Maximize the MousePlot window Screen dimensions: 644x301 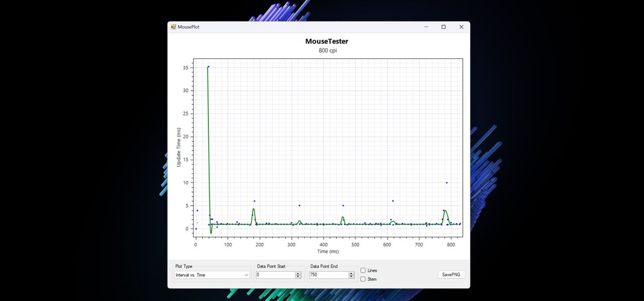click(443, 27)
